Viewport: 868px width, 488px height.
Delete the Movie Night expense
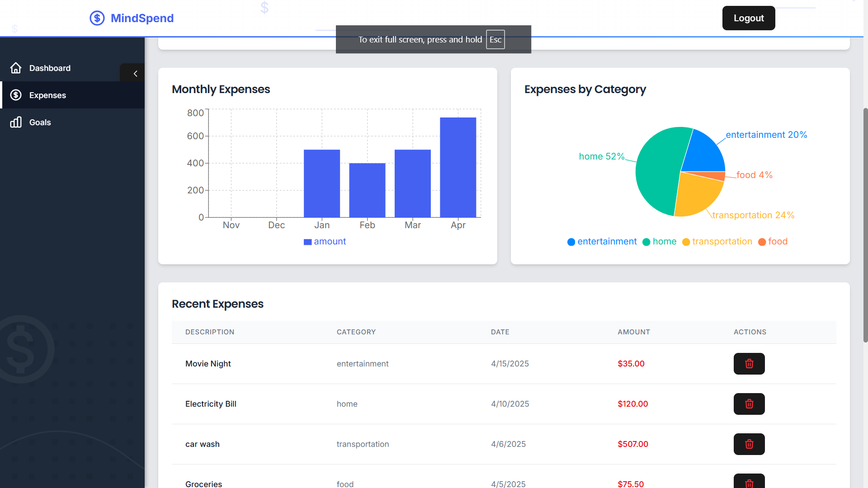(x=749, y=364)
